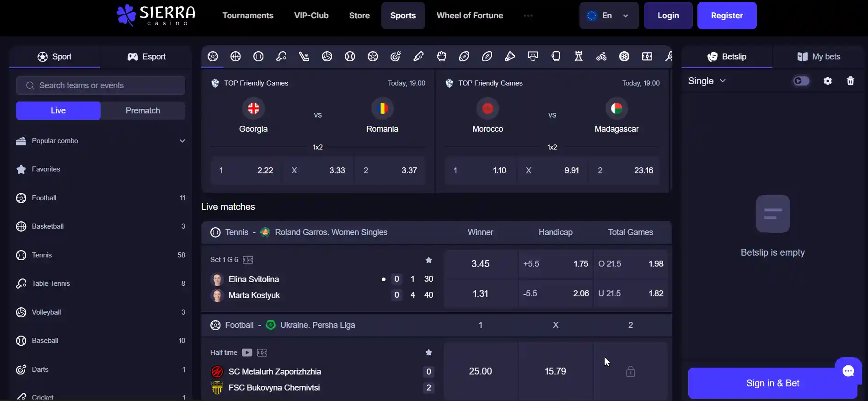Select the baseball icon in the sports icon bar

[x=350, y=56]
